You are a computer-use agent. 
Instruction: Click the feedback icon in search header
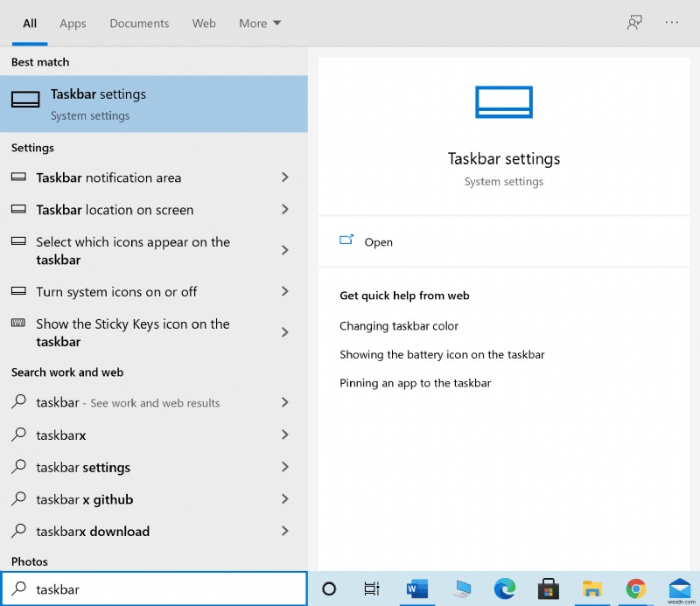[634, 23]
